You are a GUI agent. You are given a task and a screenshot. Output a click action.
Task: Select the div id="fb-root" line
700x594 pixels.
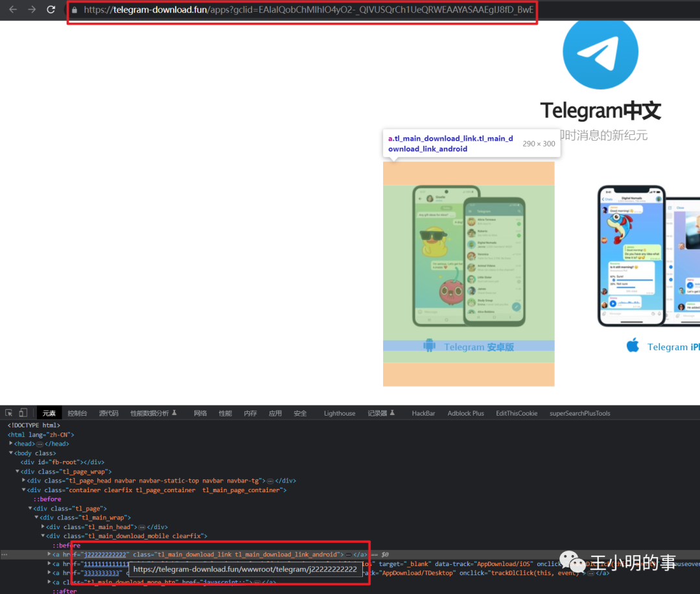[x=62, y=462]
